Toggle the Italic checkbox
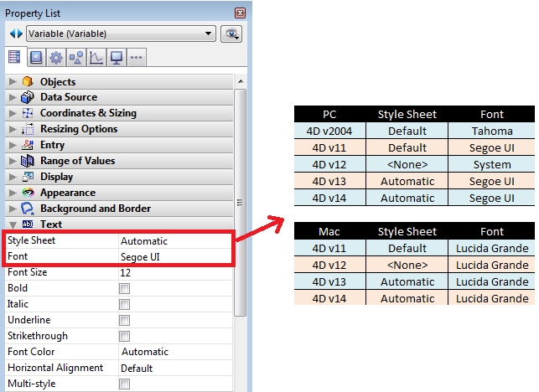The width and height of the screenshot is (539, 392). coord(124,304)
